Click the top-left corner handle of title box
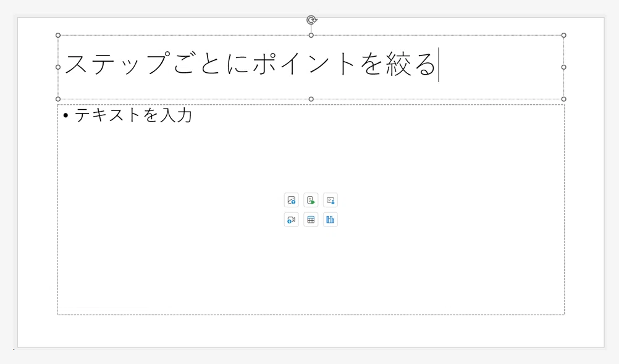This screenshot has height=364, width=619. (x=58, y=36)
